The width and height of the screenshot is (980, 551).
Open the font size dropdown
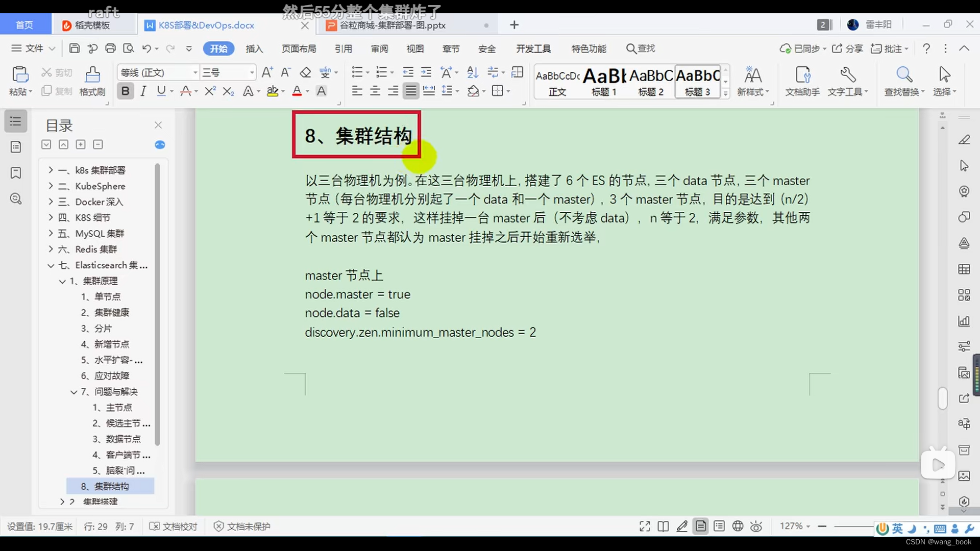[x=251, y=72]
